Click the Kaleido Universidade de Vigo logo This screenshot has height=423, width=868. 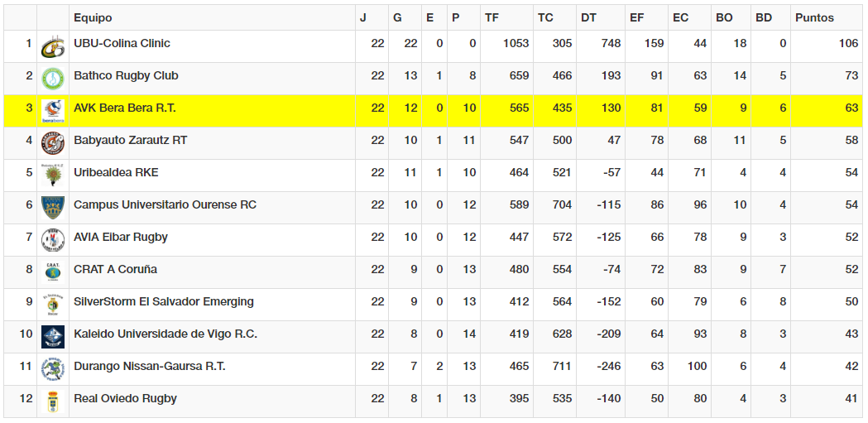(x=53, y=337)
